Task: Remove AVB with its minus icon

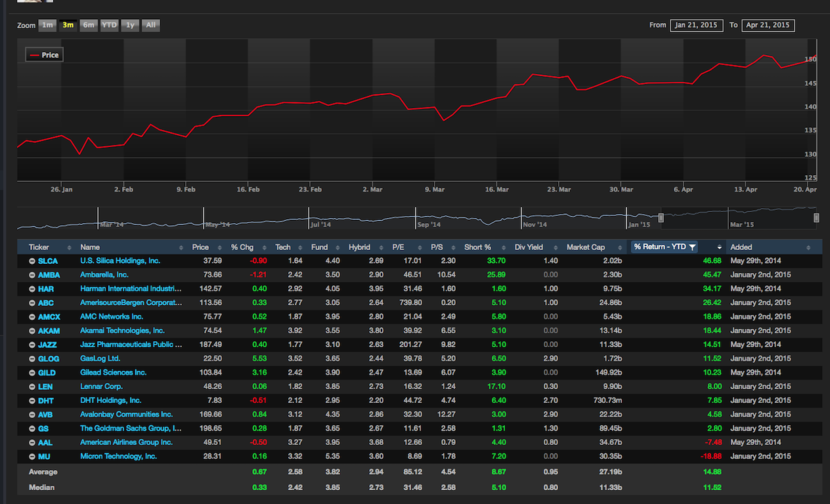Action: (32, 415)
